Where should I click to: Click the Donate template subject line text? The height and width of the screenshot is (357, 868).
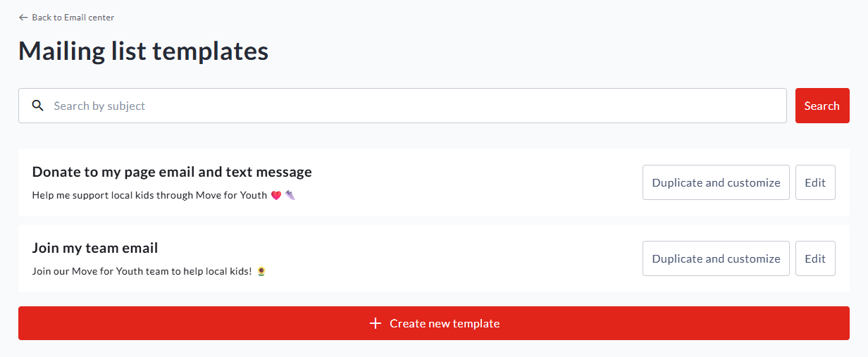point(149,195)
